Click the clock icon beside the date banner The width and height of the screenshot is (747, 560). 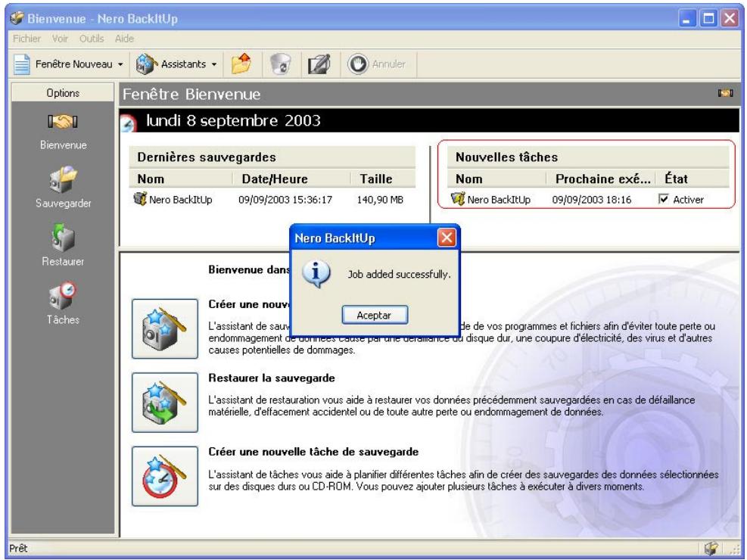pos(128,124)
